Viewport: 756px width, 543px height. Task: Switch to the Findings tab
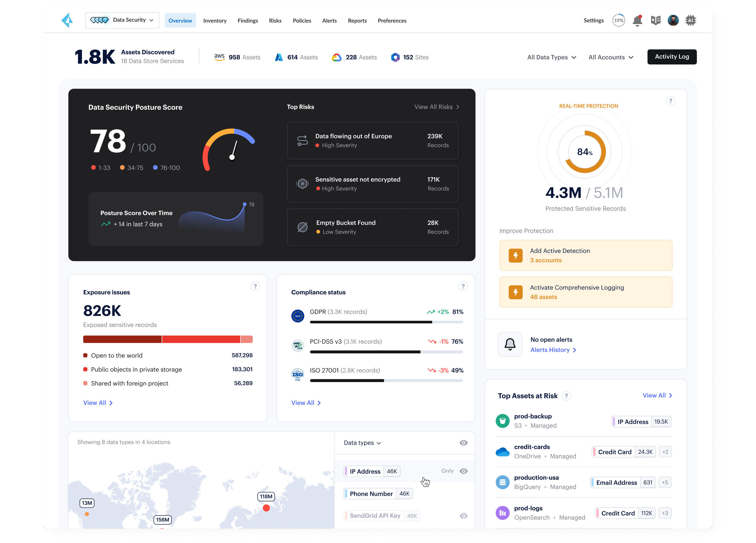(248, 21)
